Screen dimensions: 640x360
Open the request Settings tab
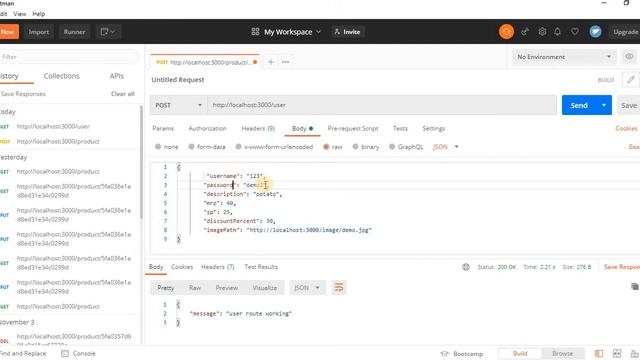click(433, 129)
